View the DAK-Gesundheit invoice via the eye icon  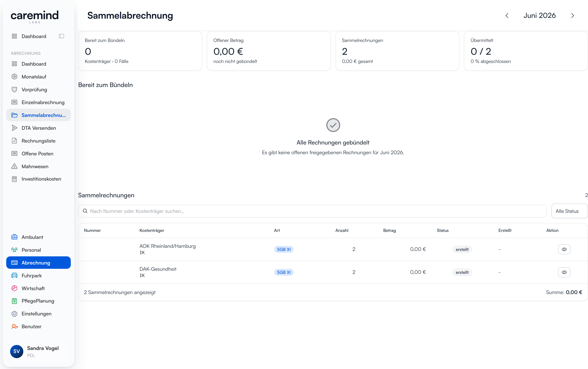[564, 272]
